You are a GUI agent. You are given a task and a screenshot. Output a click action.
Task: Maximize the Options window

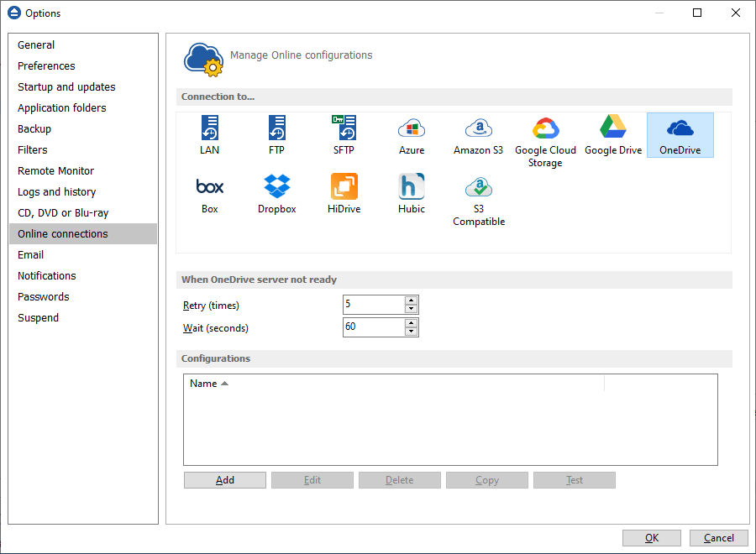coord(697,13)
